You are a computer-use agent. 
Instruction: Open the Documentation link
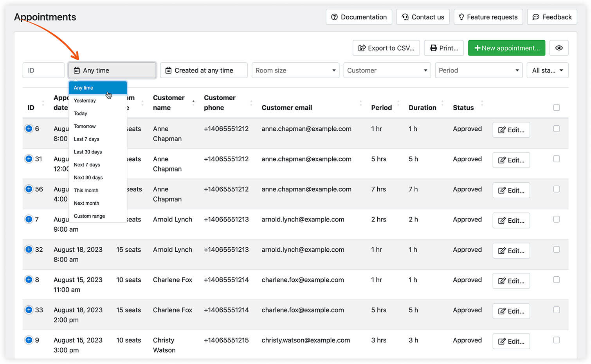pyautogui.click(x=359, y=17)
